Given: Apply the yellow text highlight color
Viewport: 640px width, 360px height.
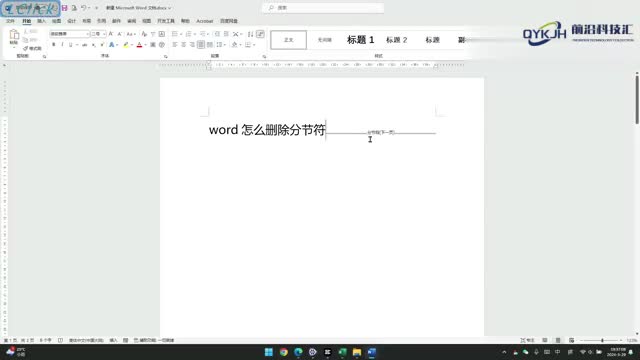Looking at the screenshot, I should point(126,44).
